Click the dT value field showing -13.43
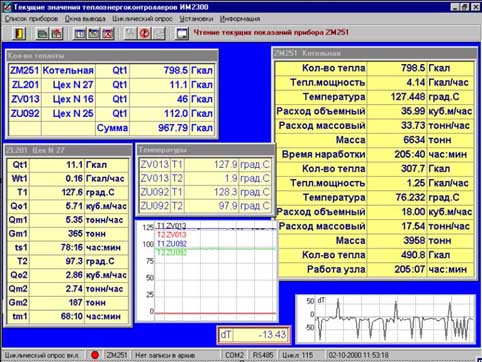Screen dimensions: 482x362 coord(254,334)
